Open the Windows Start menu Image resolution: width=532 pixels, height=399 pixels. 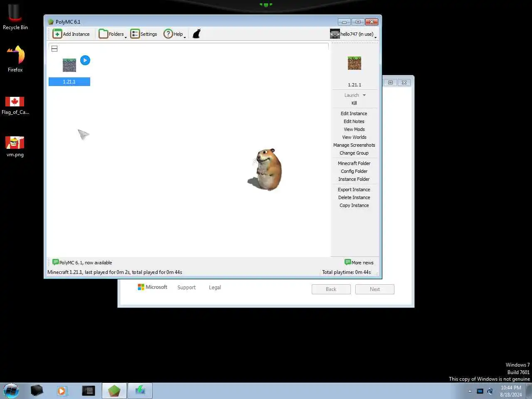[x=11, y=391]
